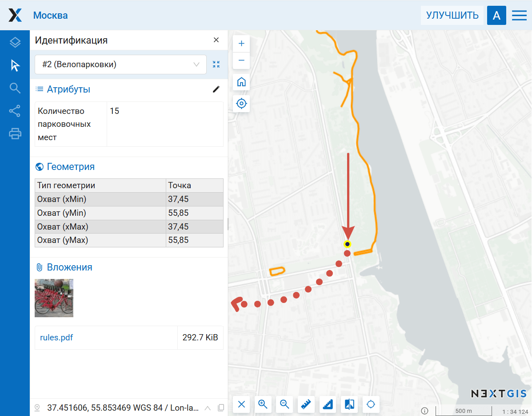Open the hamburger main menu
The width and height of the screenshot is (532, 416).
click(519, 16)
